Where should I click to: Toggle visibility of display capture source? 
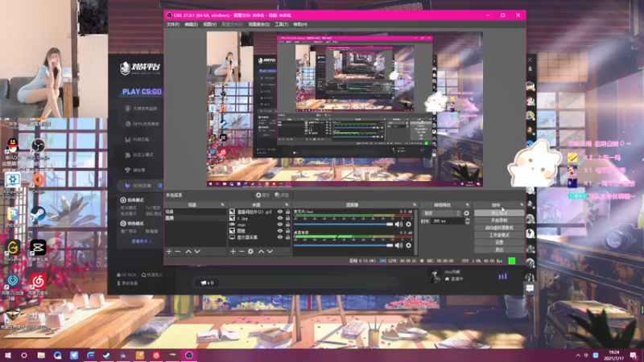[x=279, y=237]
